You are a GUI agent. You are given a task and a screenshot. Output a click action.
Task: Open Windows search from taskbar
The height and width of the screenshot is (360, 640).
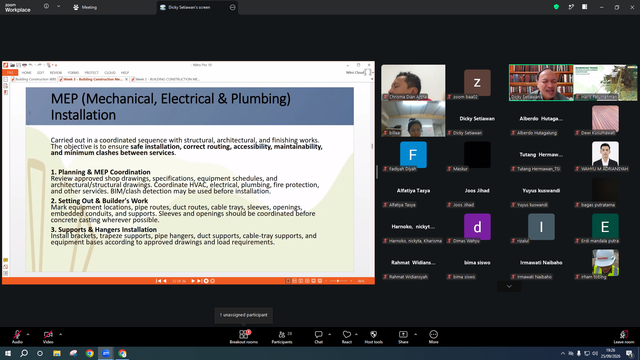tap(24, 353)
